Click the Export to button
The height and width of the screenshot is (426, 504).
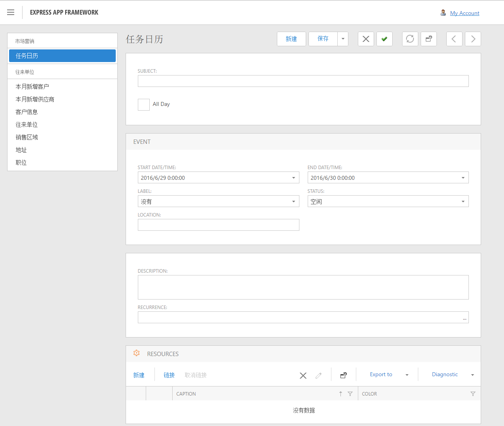tap(381, 375)
